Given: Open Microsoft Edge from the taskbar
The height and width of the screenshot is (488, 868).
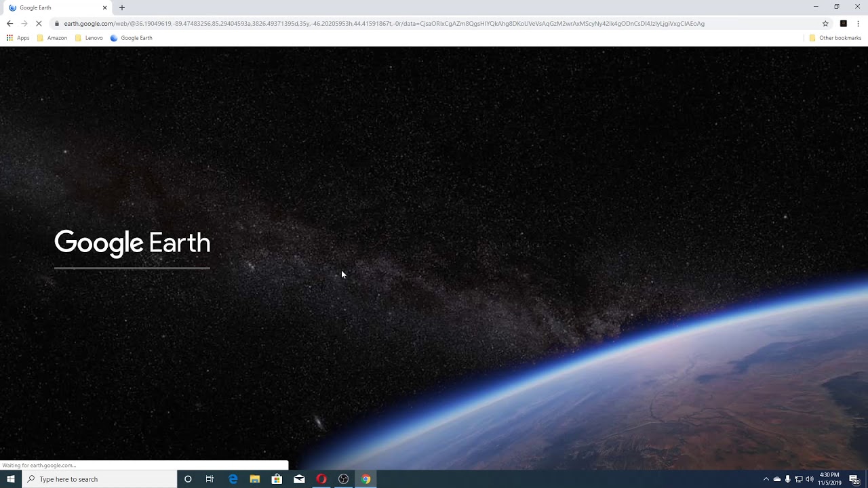Looking at the screenshot, I should pos(233,479).
